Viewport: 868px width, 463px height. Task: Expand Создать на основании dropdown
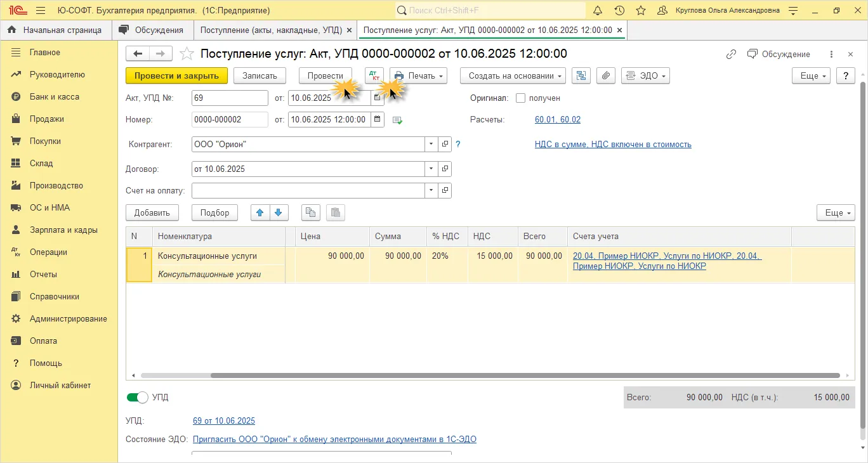click(x=513, y=75)
